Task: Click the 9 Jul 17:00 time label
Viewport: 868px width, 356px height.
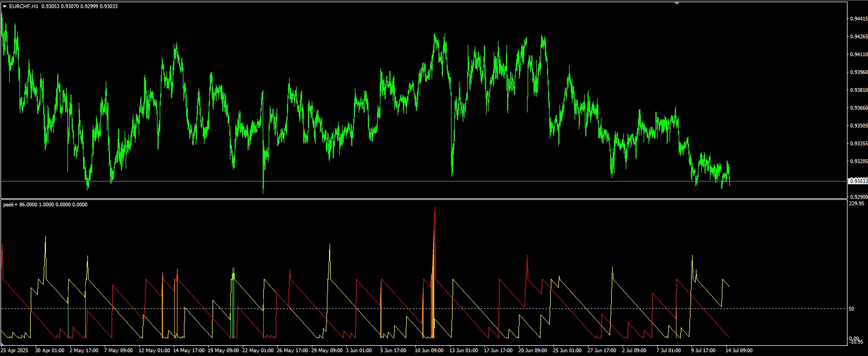Action: tap(703, 351)
